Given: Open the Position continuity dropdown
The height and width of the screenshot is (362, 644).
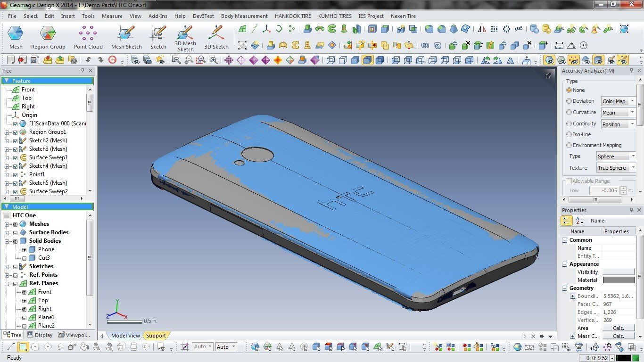Looking at the screenshot, I should click(x=618, y=124).
